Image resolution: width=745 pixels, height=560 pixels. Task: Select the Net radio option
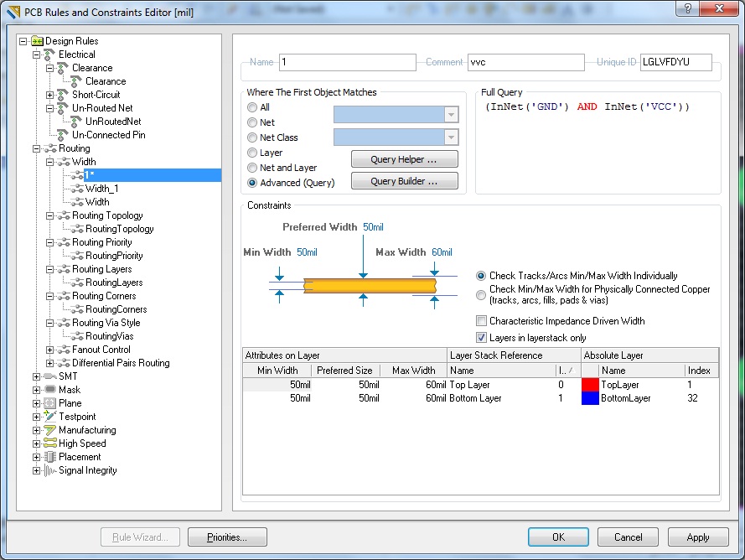[252, 122]
